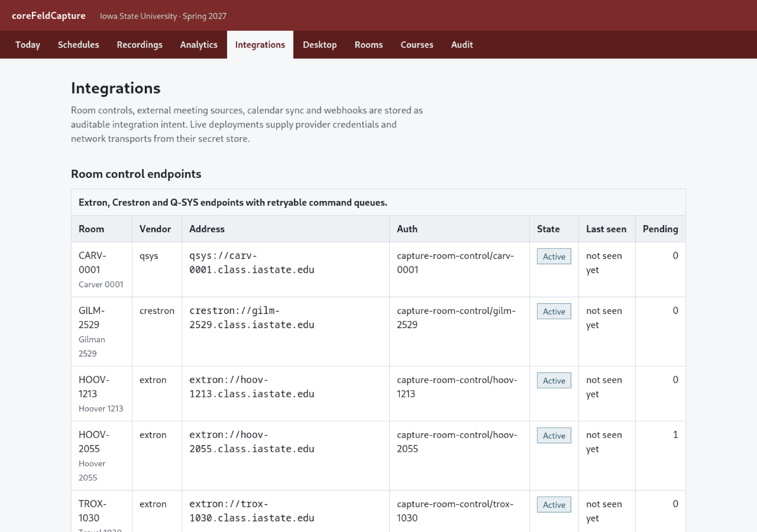Select the TROX-1030 room cell
Screen dimensions: 757x532
tap(102, 511)
